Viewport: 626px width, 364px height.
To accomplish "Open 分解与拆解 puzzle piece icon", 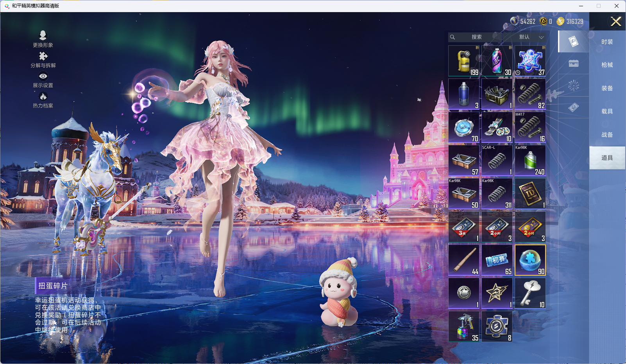I will click(x=43, y=56).
